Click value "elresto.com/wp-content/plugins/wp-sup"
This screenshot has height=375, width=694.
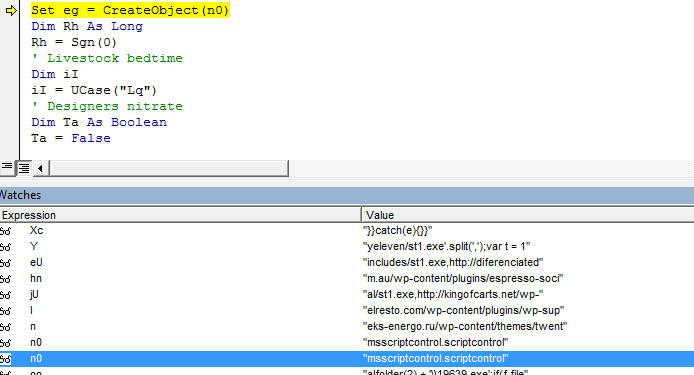pyautogui.click(x=463, y=310)
